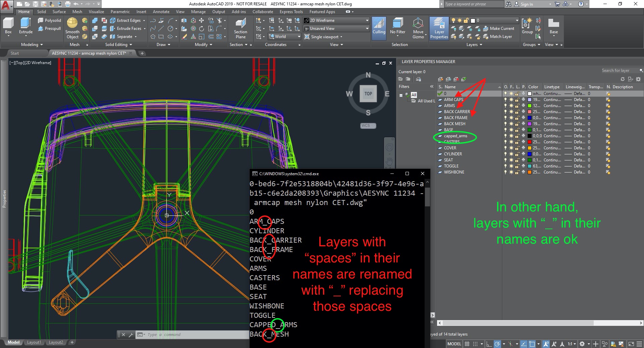Collapse the Filters pane
The height and width of the screenshot is (348, 644).
pyautogui.click(x=432, y=87)
